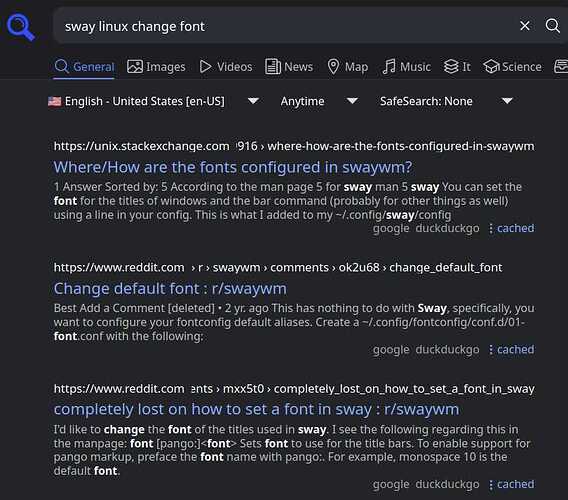Select the Music note category
This screenshot has width=568, height=500.
coord(389,67)
